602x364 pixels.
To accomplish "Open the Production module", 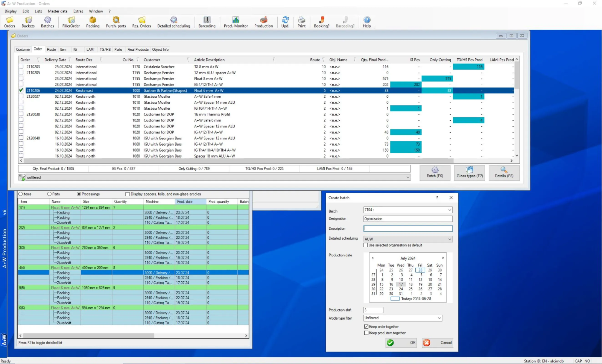I will (263, 22).
